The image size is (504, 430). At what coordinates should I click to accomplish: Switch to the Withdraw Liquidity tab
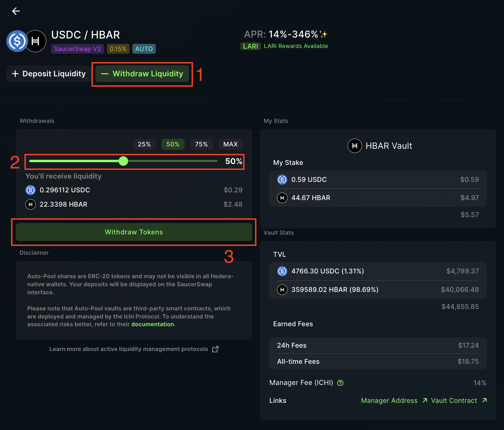[142, 74]
